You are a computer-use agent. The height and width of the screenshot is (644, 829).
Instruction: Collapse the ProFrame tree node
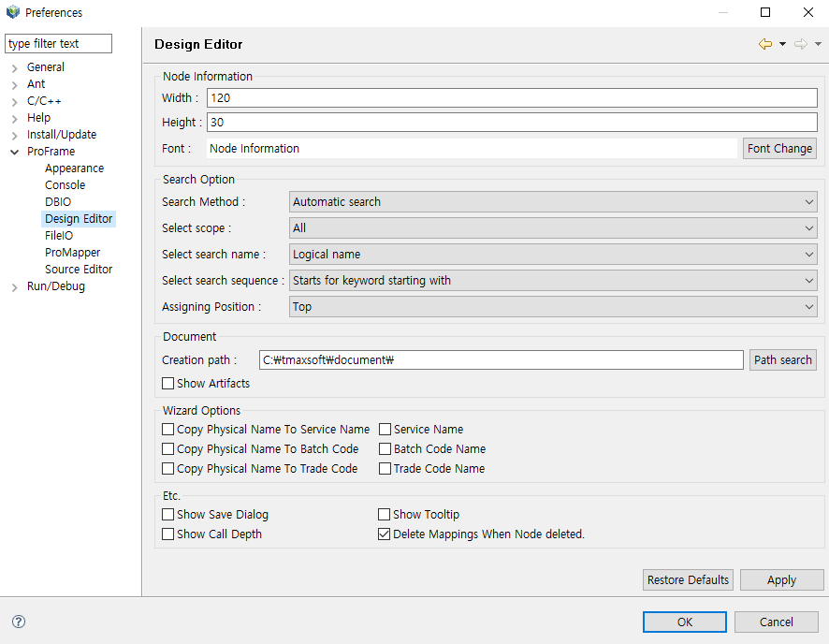click(15, 152)
